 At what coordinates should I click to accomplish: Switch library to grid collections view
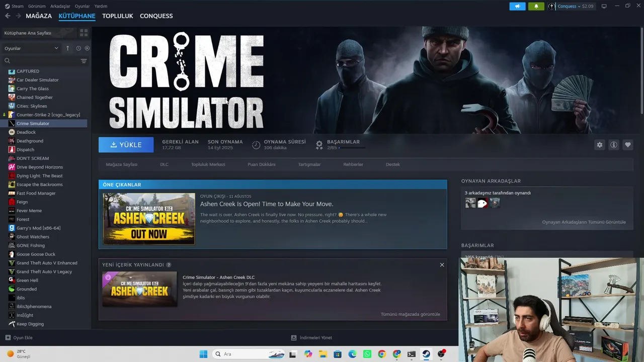[x=84, y=33]
